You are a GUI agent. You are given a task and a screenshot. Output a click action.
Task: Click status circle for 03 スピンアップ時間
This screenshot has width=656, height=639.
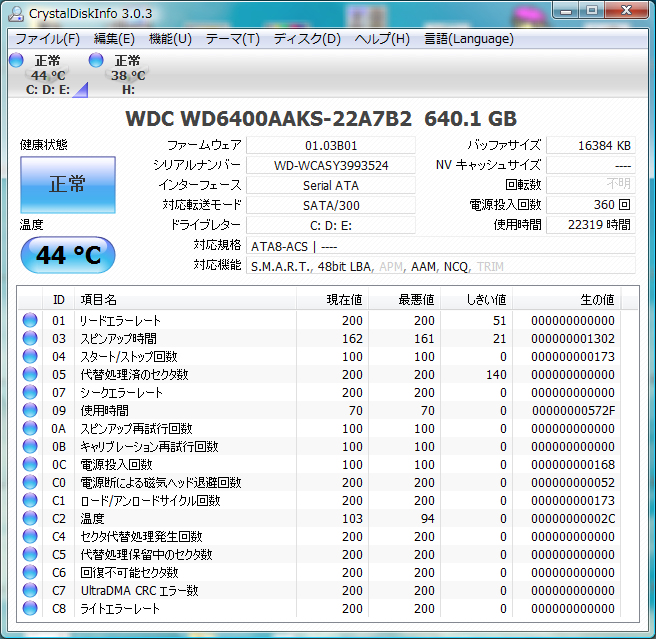pos(30,338)
